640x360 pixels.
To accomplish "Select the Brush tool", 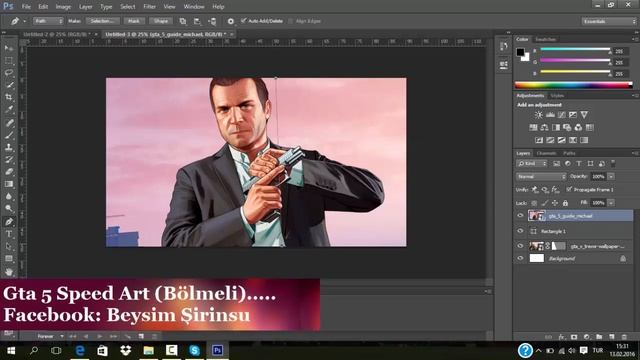I will click(9, 135).
